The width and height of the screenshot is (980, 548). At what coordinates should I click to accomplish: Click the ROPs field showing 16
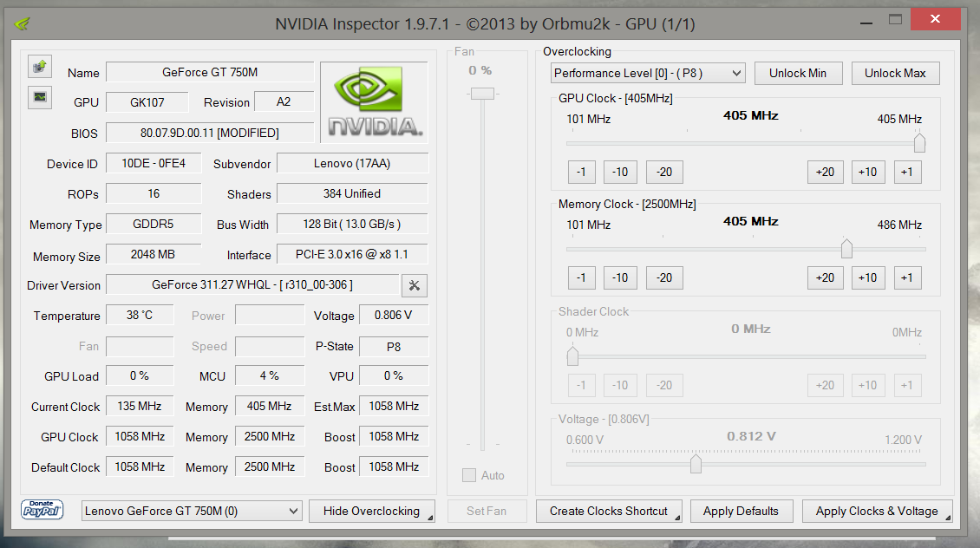coord(154,193)
